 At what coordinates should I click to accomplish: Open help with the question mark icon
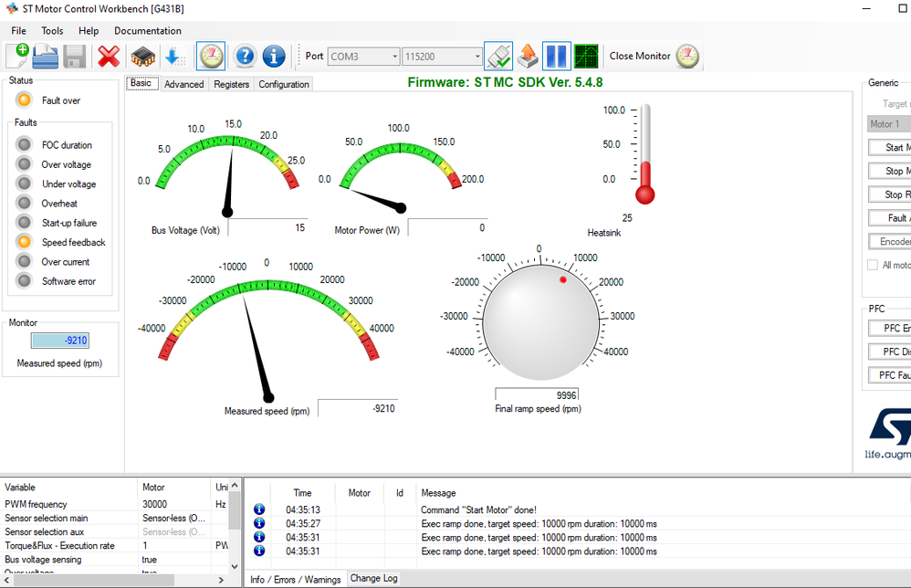click(246, 57)
